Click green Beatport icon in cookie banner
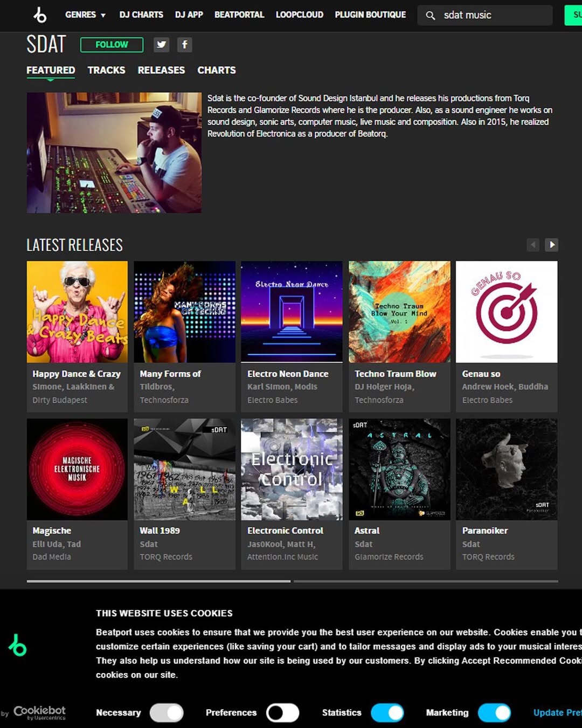Viewport: 582px width, 728px height. point(17,645)
